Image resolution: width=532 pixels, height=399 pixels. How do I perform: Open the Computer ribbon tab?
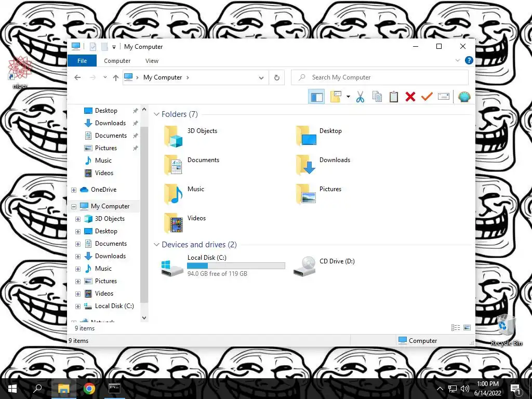pyautogui.click(x=117, y=61)
